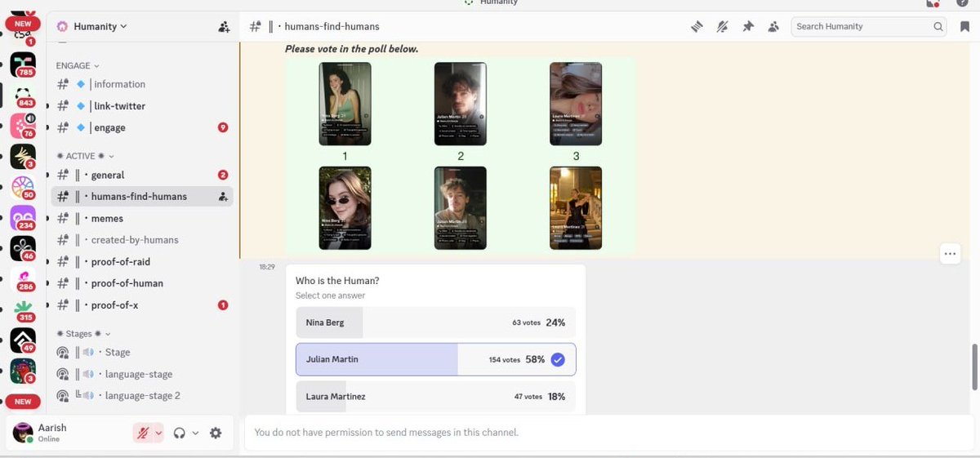
Task: Open microphone input options arrow
Action: (x=158, y=433)
